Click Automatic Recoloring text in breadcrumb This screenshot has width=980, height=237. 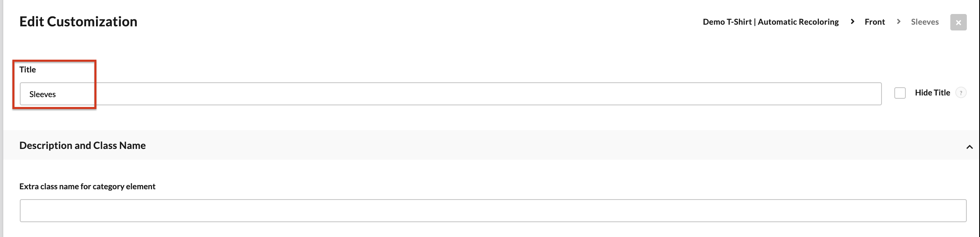(798, 22)
